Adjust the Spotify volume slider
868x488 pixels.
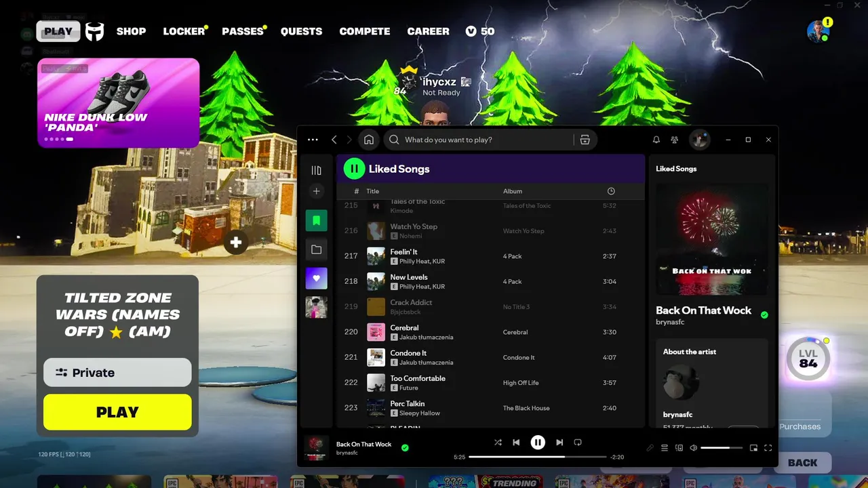click(x=722, y=448)
